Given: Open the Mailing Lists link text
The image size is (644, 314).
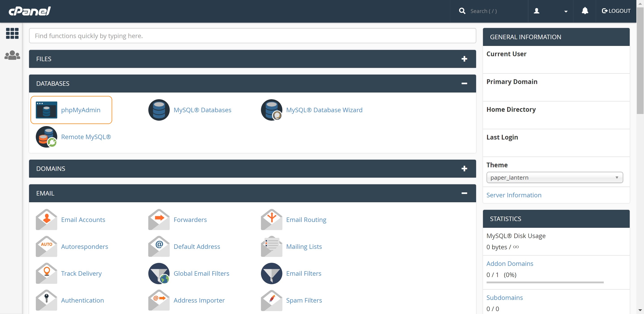Looking at the screenshot, I should coord(304,246).
